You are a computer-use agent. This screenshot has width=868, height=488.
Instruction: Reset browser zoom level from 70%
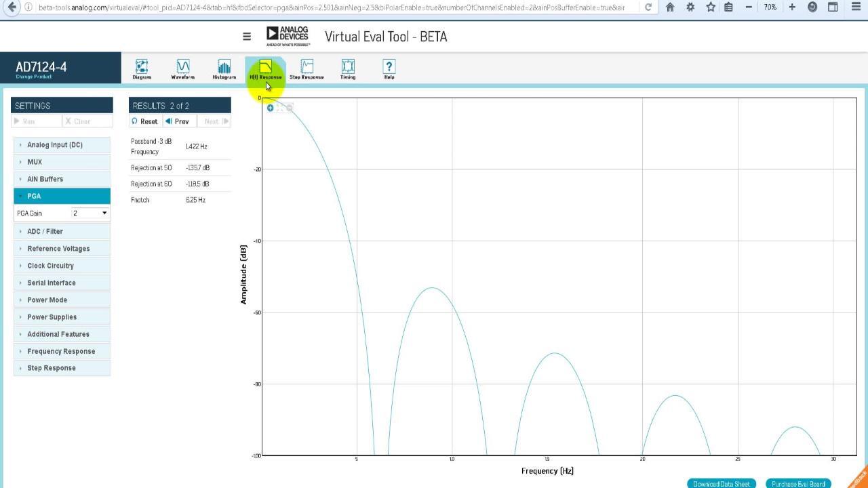(x=770, y=7)
